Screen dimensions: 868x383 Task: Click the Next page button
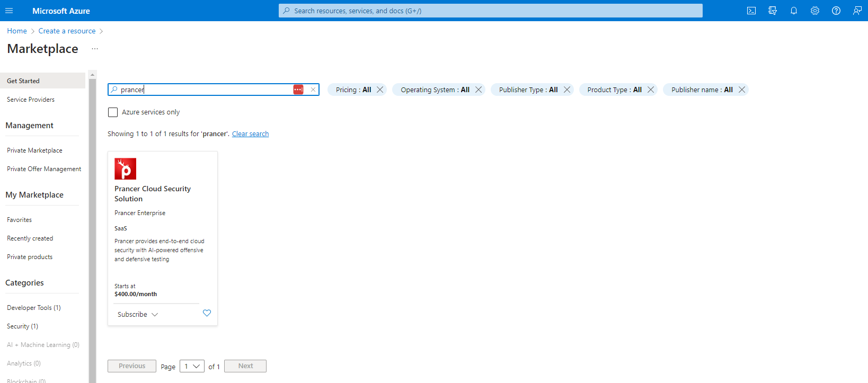pos(245,366)
